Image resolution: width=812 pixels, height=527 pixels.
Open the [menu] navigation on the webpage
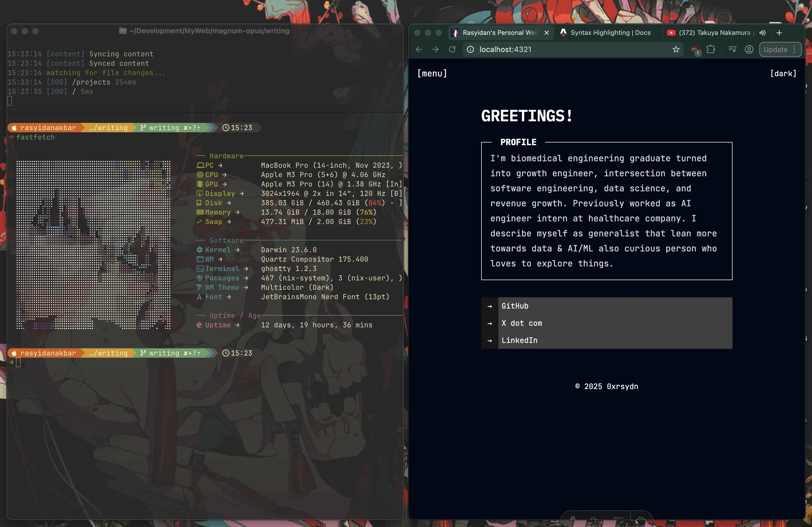pos(432,73)
